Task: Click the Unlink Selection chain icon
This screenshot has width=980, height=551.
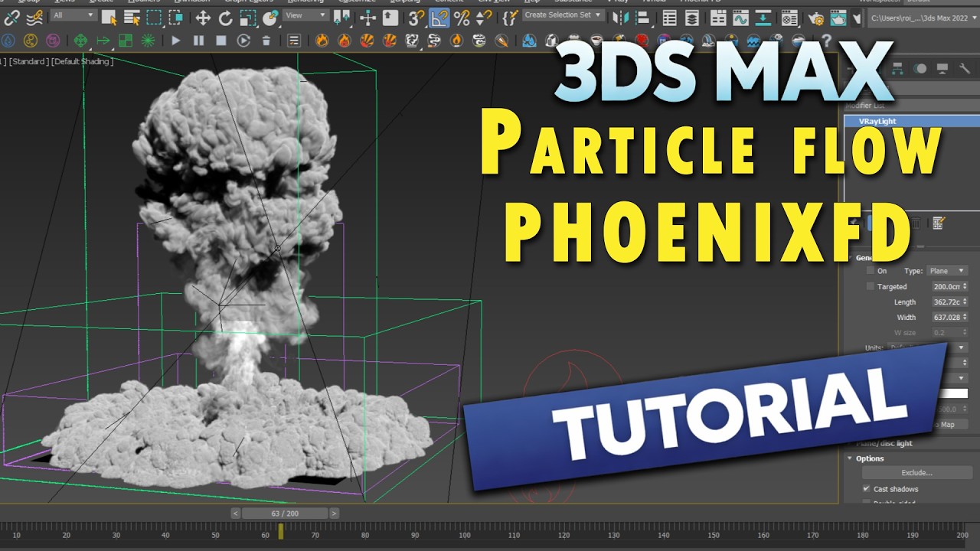Action: tap(11, 18)
